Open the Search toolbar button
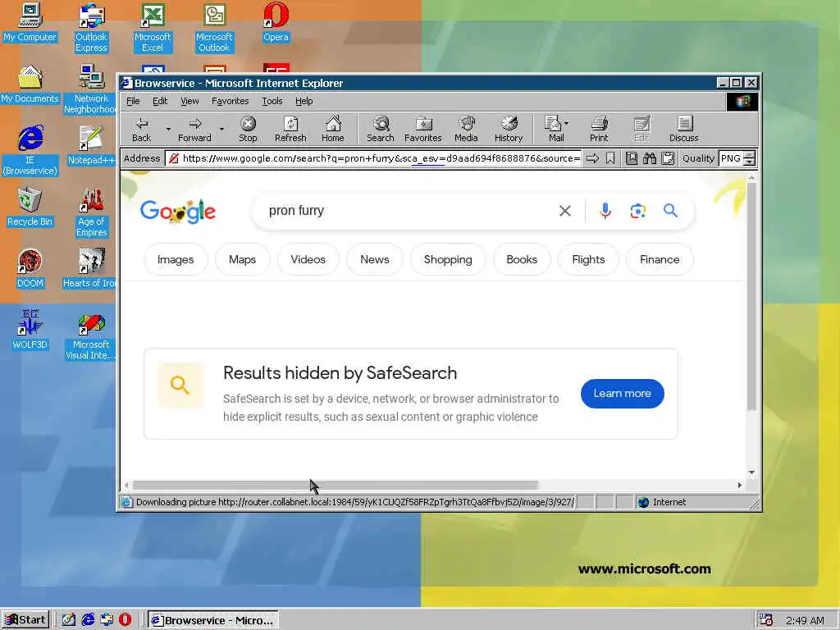This screenshot has width=840, height=630. click(x=381, y=129)
